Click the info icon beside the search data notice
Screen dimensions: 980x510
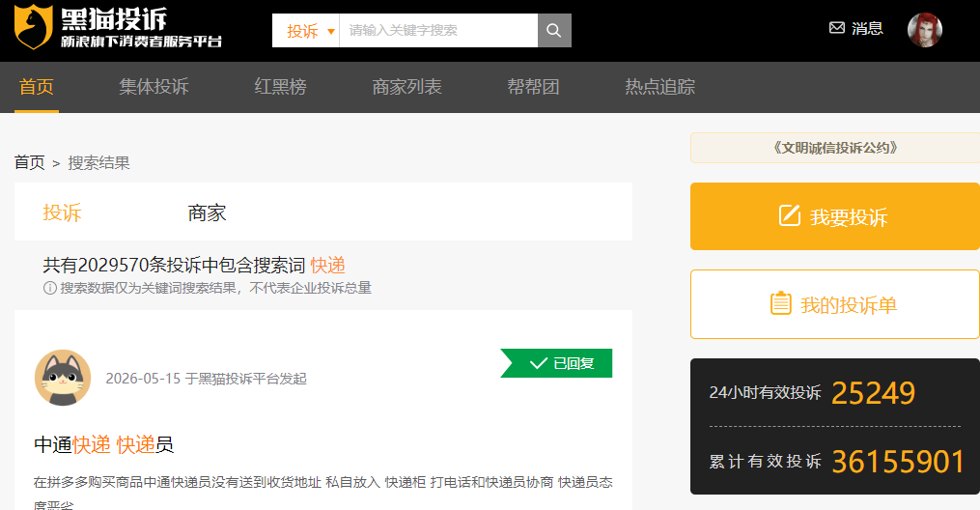click(x=50, y=288)
